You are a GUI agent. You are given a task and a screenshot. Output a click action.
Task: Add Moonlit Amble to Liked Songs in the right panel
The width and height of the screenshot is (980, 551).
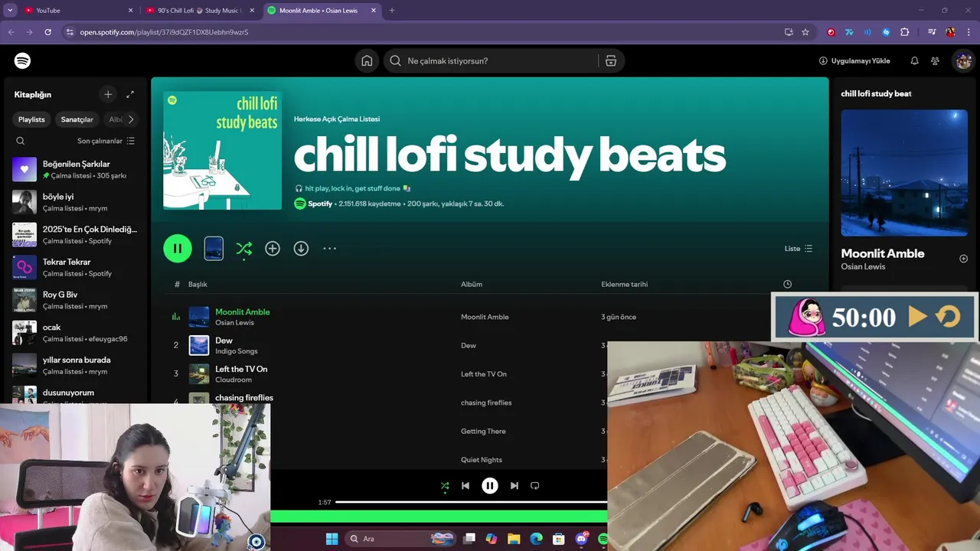tap(963, 259)
